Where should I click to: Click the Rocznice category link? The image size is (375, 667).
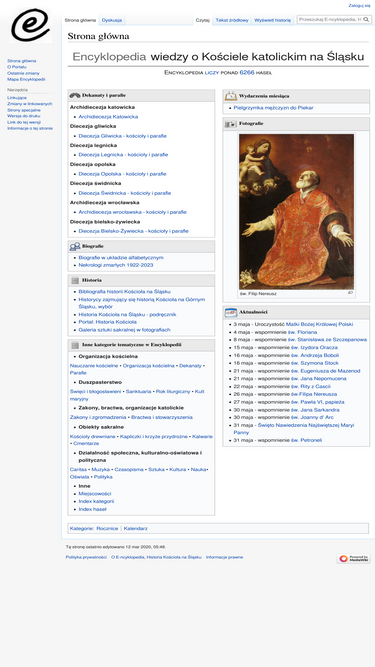tap(107, 528)
